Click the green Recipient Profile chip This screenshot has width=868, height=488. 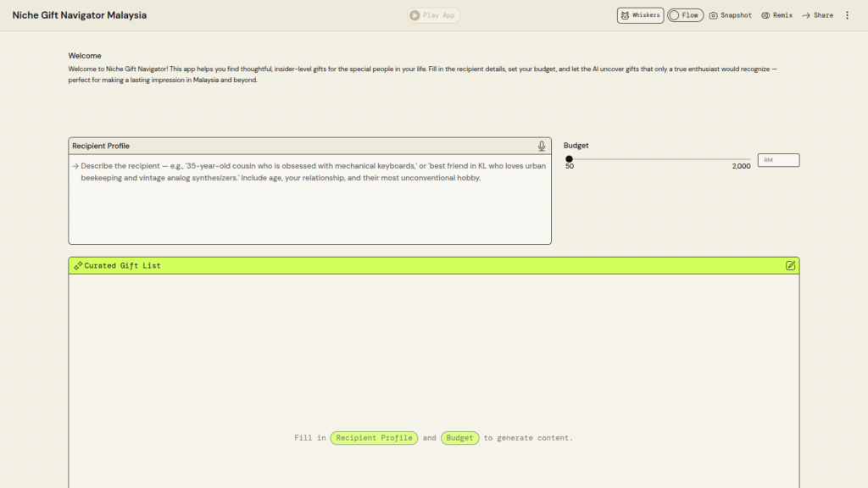pyautogui.click(x=374, y=438)
